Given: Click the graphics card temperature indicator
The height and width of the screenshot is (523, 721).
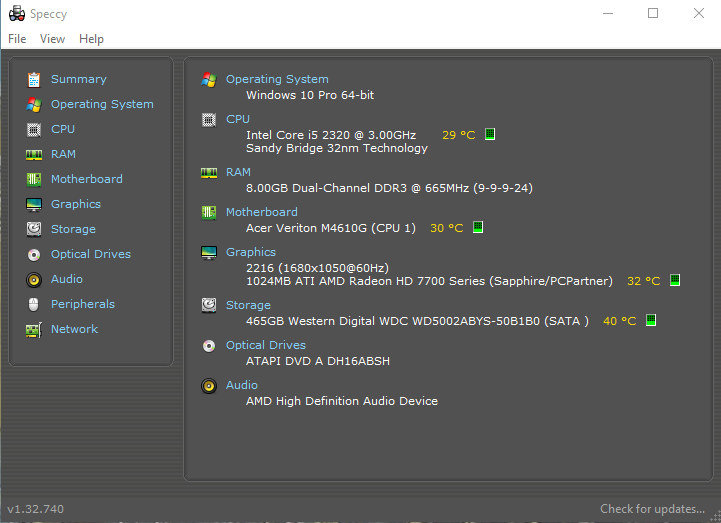Looking at the screenshot, I should (675, 281).
